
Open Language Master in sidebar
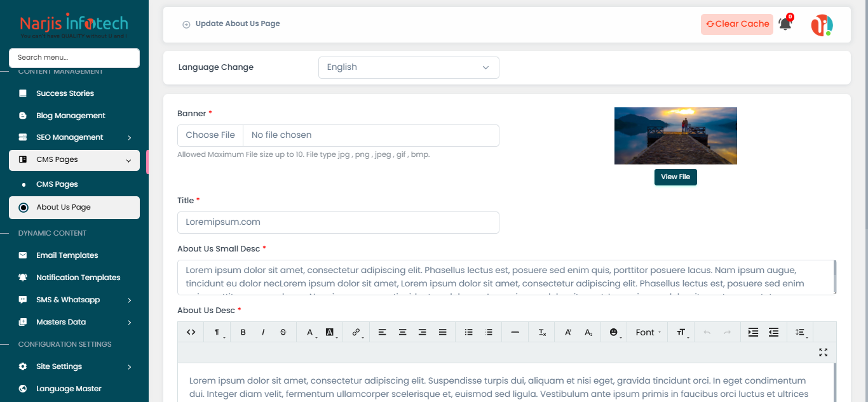[69, 389]
